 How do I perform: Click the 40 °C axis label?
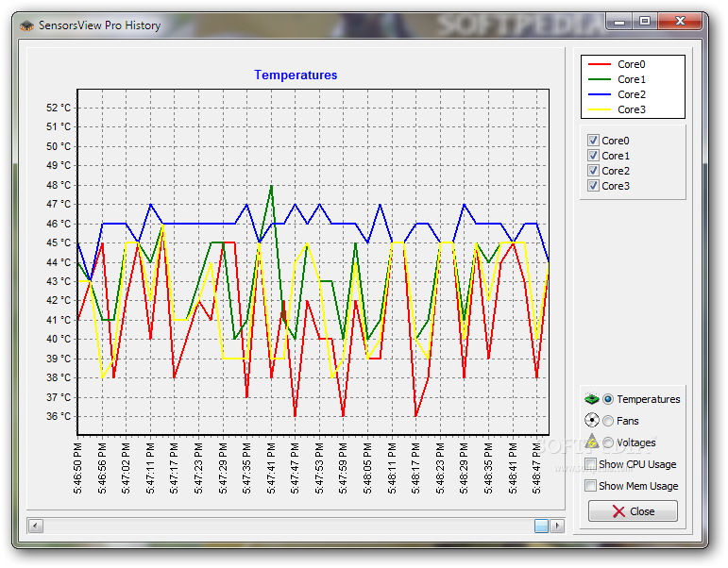[x=59, y=340]
